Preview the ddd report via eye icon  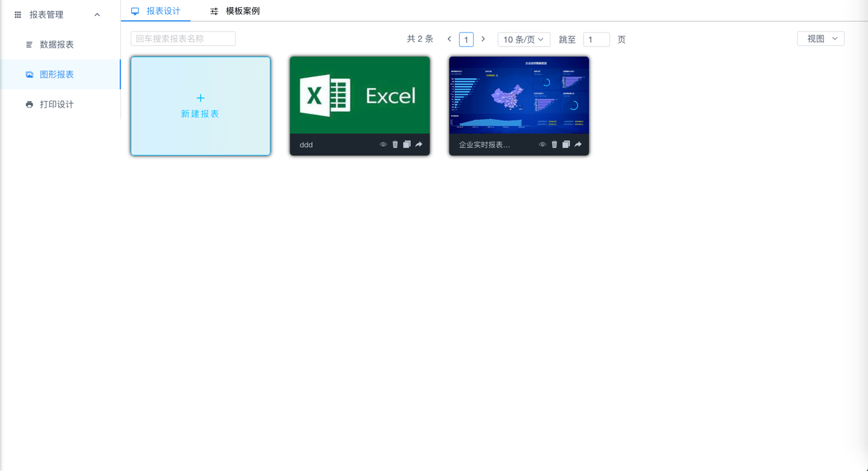[x=383, y=145]
